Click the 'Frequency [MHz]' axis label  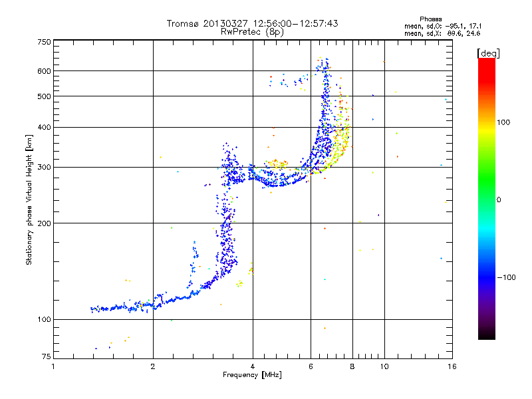[x=252, y=375]
